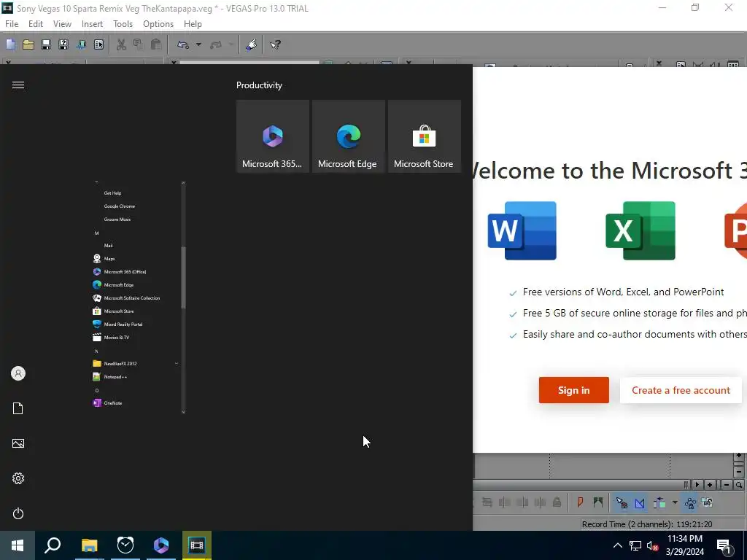Open Settings gear in Start sidebar
Viewport: 747px width, 560px height.
coord(18,478)
